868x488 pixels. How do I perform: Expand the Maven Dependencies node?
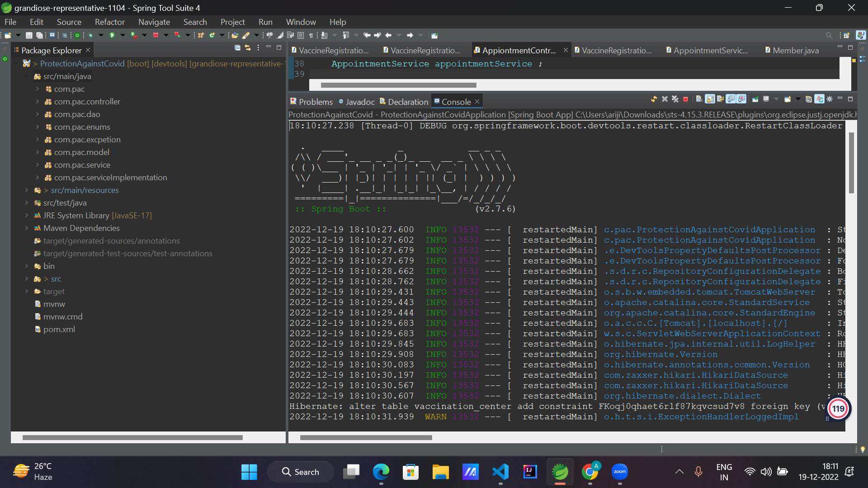coord(27,228)
